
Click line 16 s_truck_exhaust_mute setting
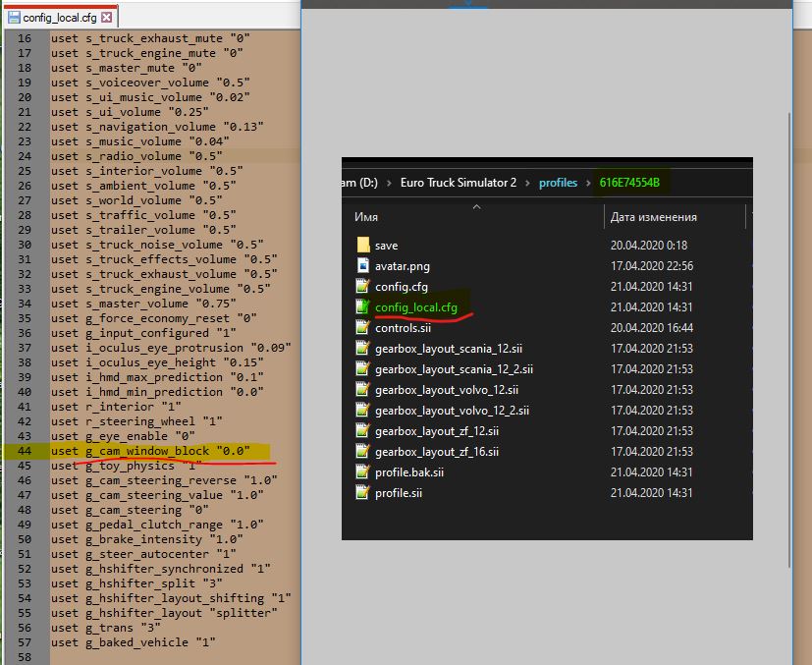[150, 38]
